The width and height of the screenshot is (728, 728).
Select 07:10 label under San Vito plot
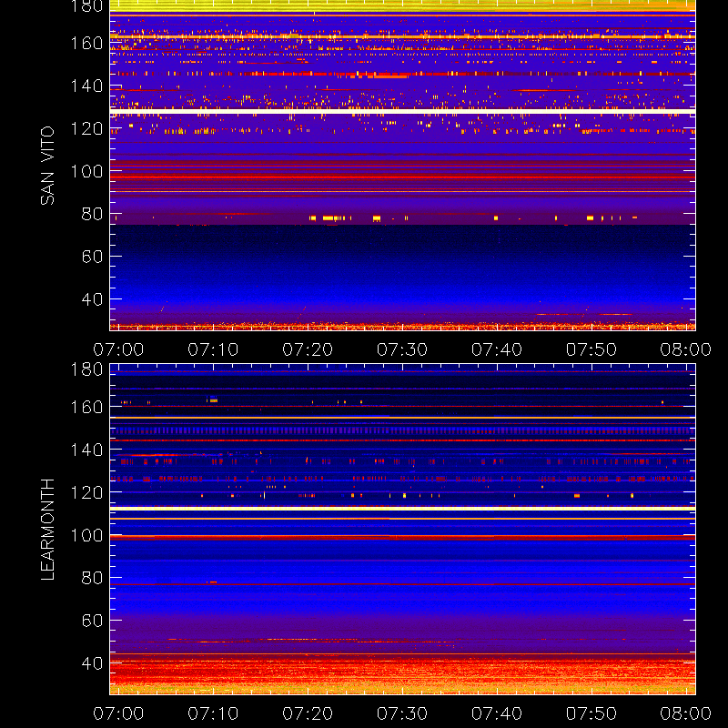[213, 349]
